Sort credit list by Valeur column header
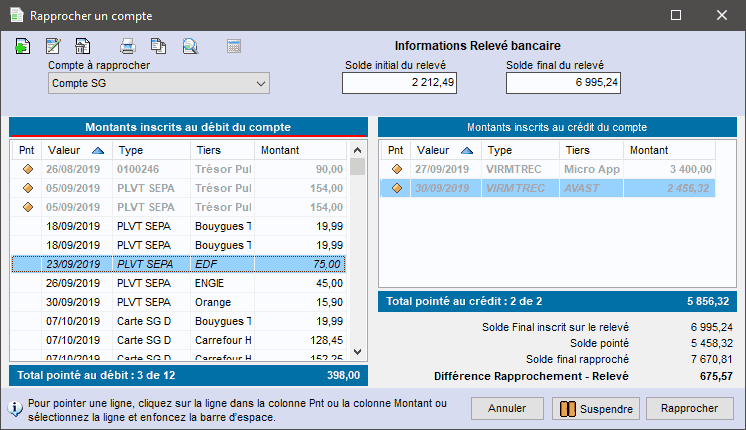This screenshot has height=430, width=746. coord(445,150)
